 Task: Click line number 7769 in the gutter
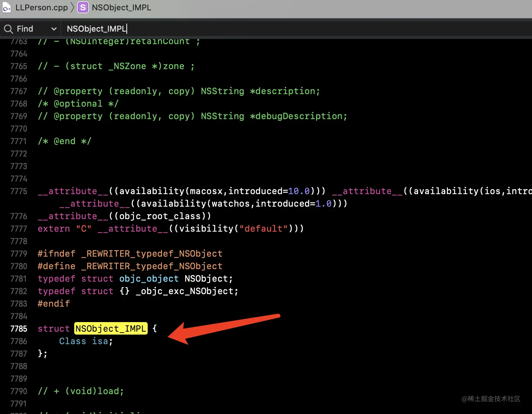pos(19,116)
